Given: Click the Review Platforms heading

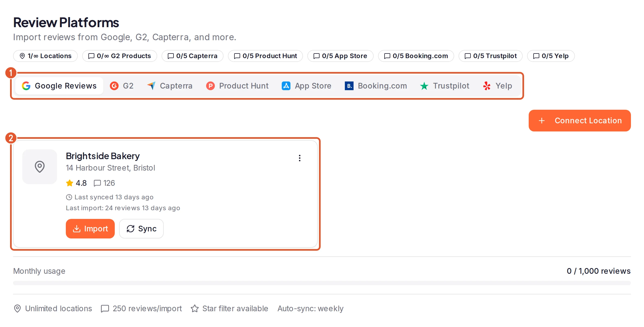Looking at the screenshot, I should point(66,22).
